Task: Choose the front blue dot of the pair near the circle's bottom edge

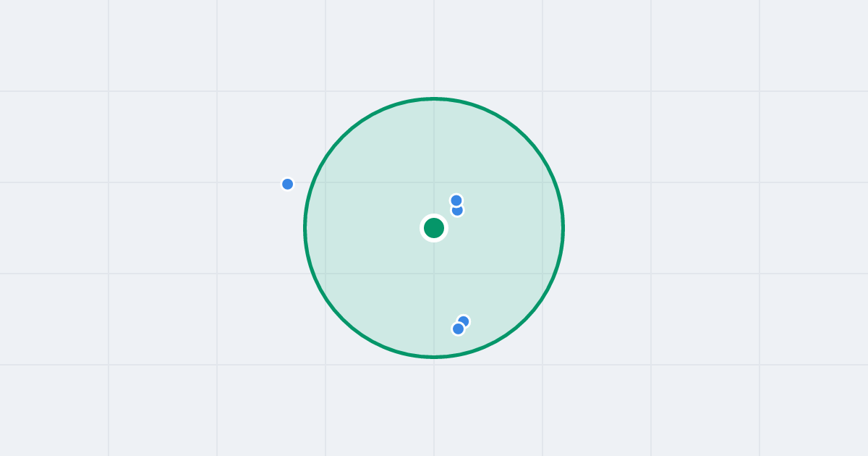Action: [x=458, y=329]
